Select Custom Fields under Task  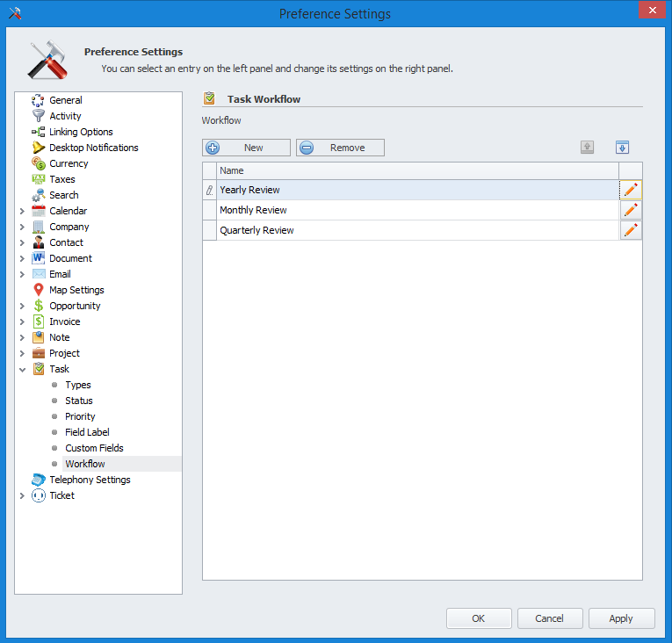pyautogui.click(x=94, y=448)
